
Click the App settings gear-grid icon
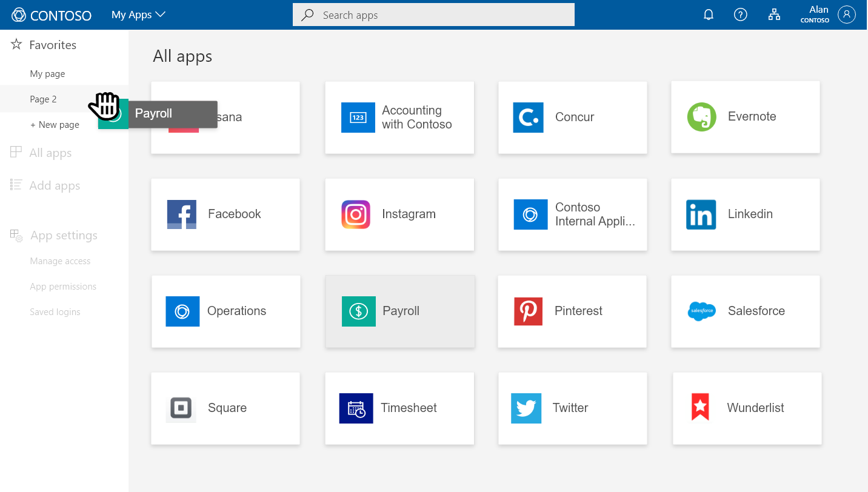pos(16,235)
